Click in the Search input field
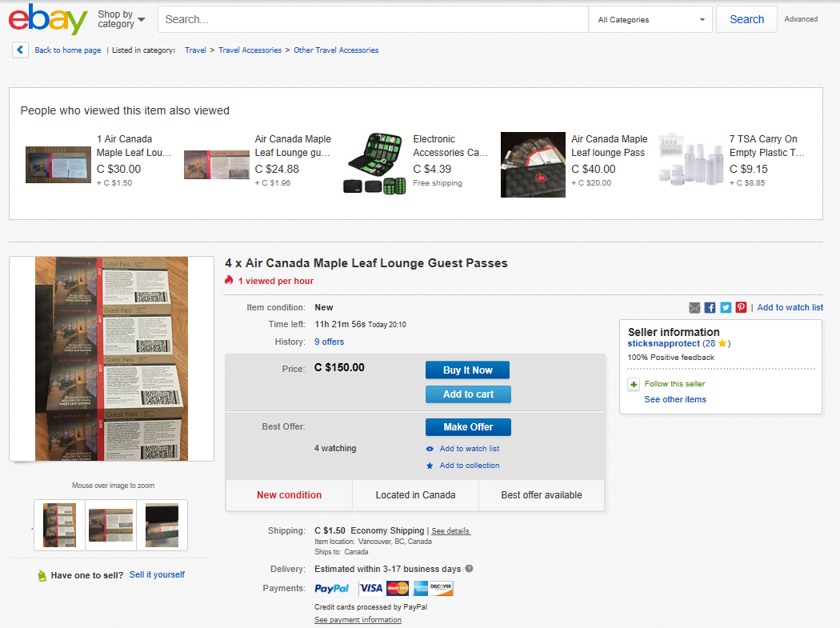The height and width of the screenshot is (628, 840). tap(373, 19)
